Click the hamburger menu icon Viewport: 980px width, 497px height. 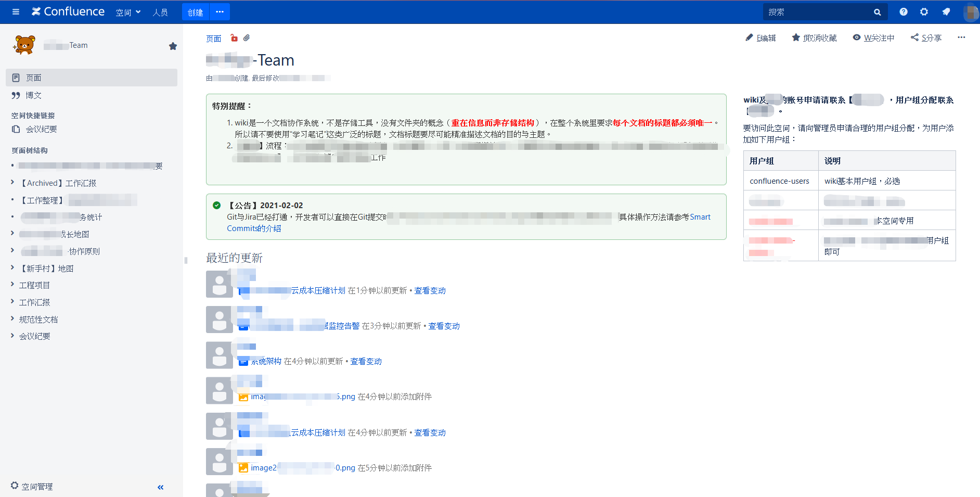point(15,11)
